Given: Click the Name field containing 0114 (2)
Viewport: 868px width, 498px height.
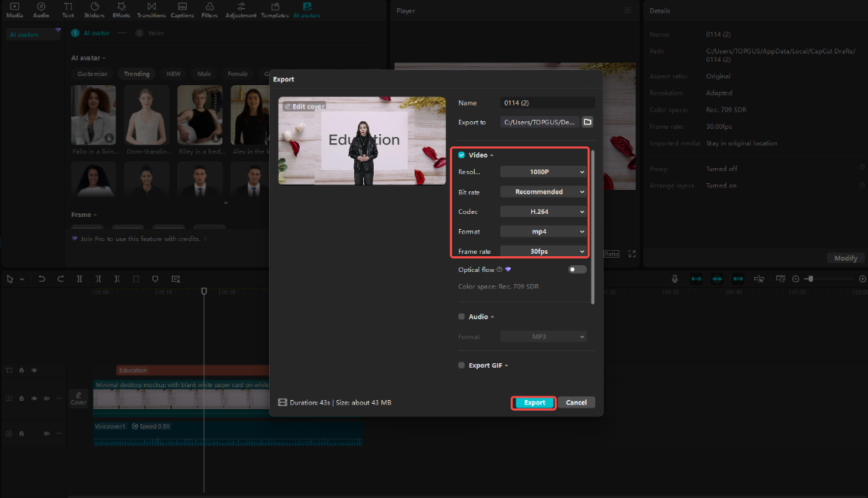Looking at the screenshot, I should tap(548, 103).
